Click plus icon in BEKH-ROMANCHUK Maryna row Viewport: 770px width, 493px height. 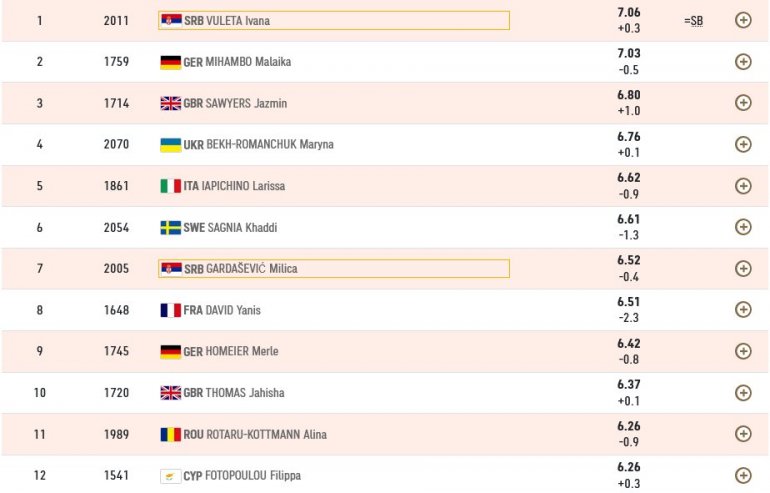coord(743,144)
